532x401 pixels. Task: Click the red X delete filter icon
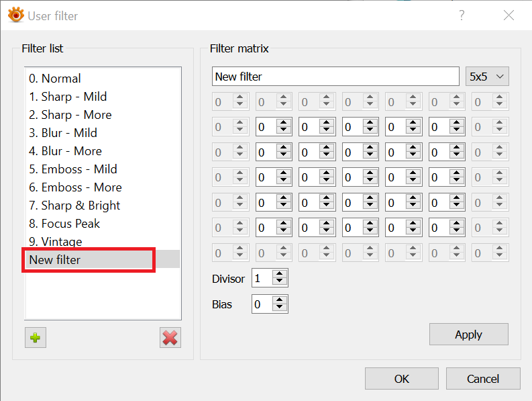point(170,337)
